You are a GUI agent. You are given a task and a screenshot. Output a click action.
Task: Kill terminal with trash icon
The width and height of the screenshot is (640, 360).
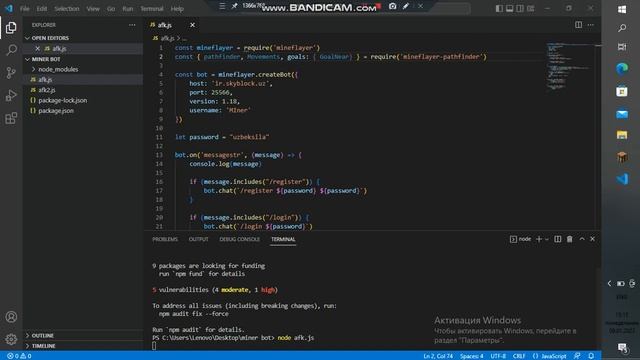pos(569,239)
